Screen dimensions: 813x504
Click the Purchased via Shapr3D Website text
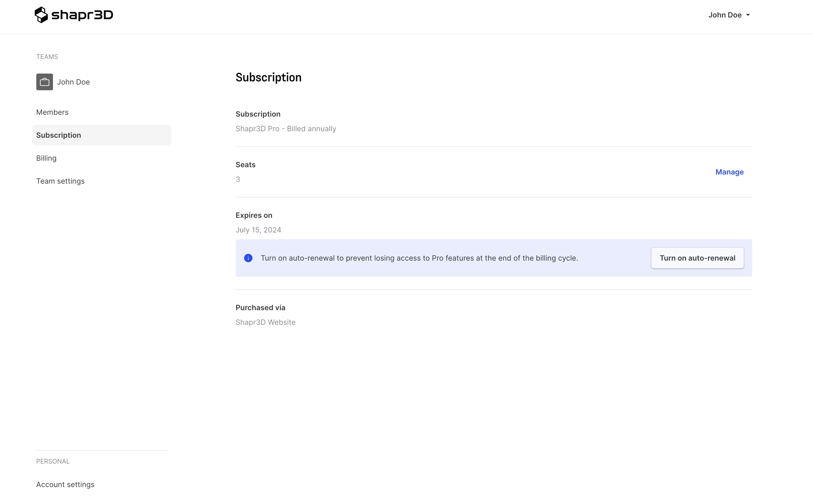[x=265, y=322]
